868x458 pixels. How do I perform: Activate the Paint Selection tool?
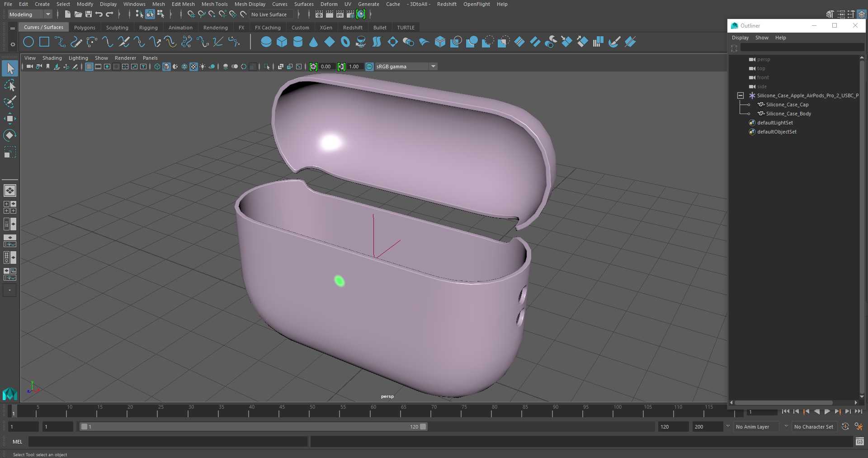pyautogui.click(x=10, y=102)
